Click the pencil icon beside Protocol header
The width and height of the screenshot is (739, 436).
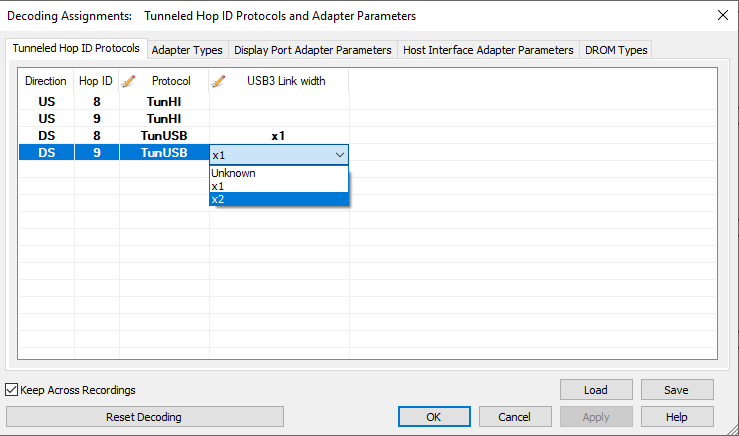tap(128, 81)
